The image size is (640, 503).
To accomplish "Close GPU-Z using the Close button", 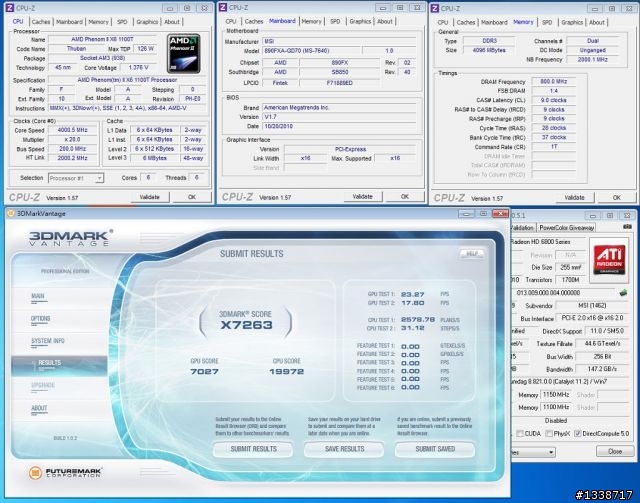I will (x=615, y=452).
